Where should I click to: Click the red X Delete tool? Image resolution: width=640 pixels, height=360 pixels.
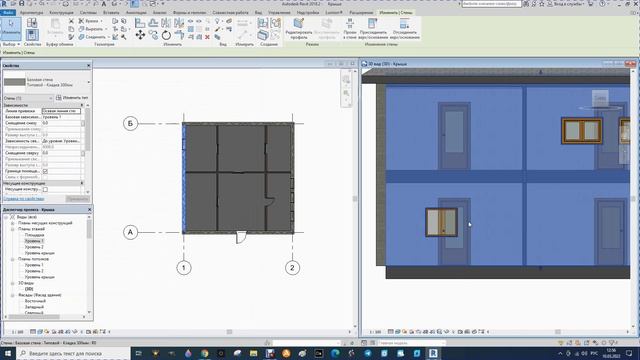pyautogui.click(x=207, y=37)
